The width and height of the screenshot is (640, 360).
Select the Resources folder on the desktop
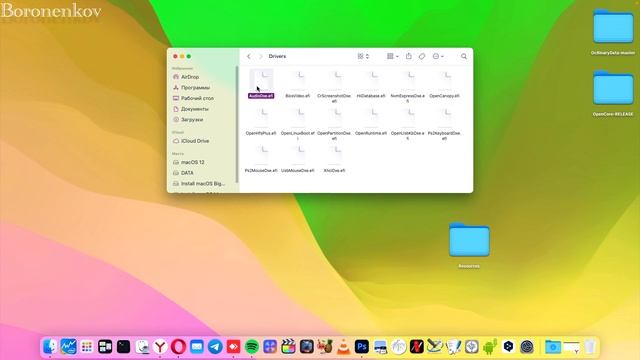point(469,245)
